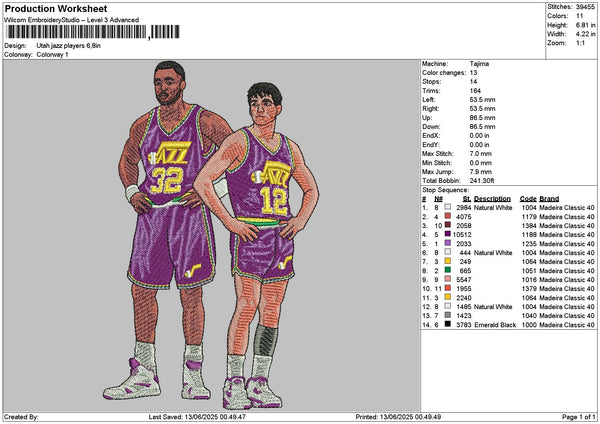
Task: Click thread code "1188" in stop 4 row
Action: [529, 235]
